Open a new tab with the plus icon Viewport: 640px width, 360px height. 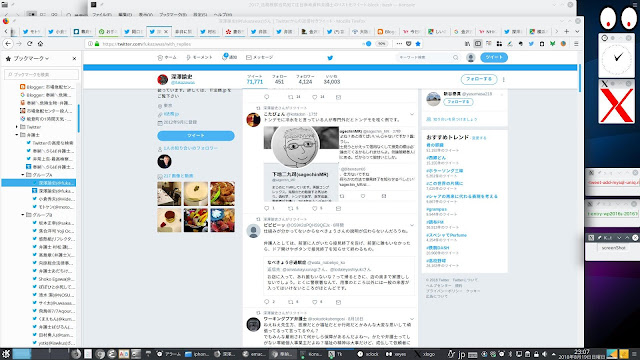(x=567, y=31)
